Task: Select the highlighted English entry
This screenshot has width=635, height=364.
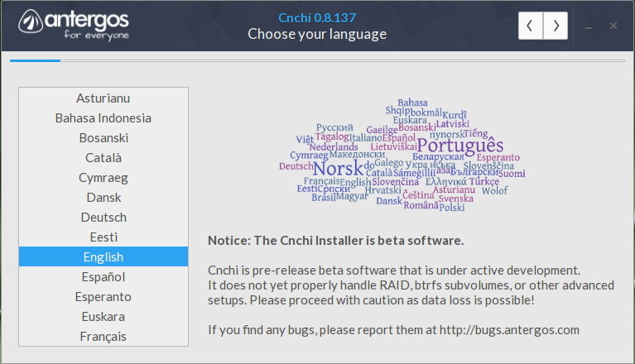Action: (103, 256)
